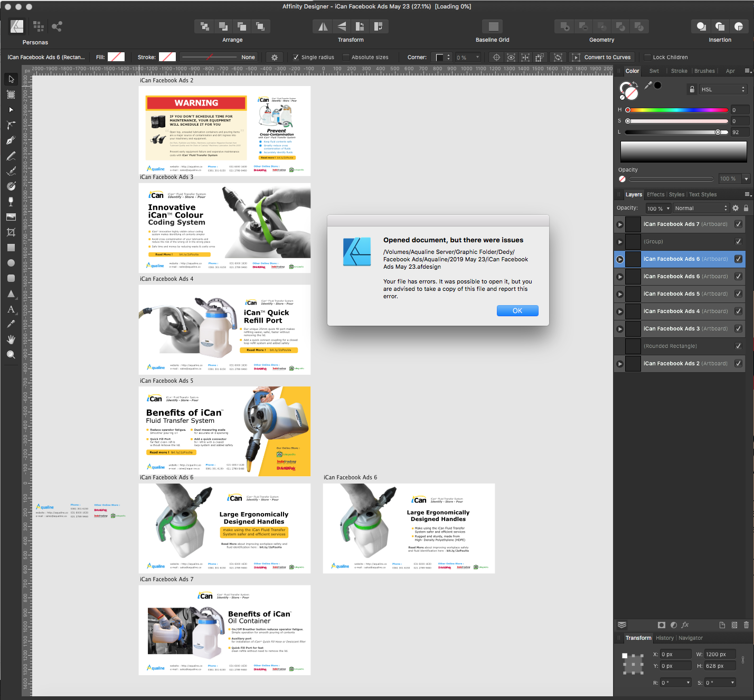Click the Add Pixel Layer icon
This screenshot has height=700, width=754.
point(734,625)
